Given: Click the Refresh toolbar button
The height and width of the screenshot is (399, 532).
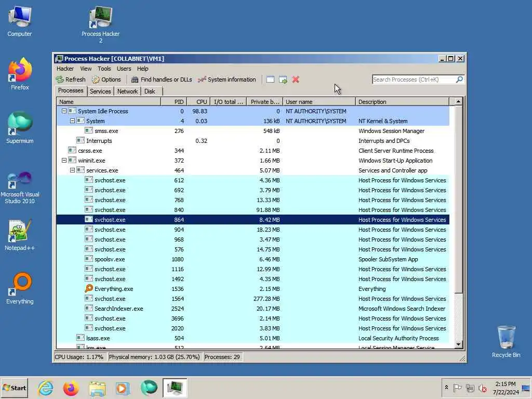Looking at the screenshot, I should (x=71, y=79).
